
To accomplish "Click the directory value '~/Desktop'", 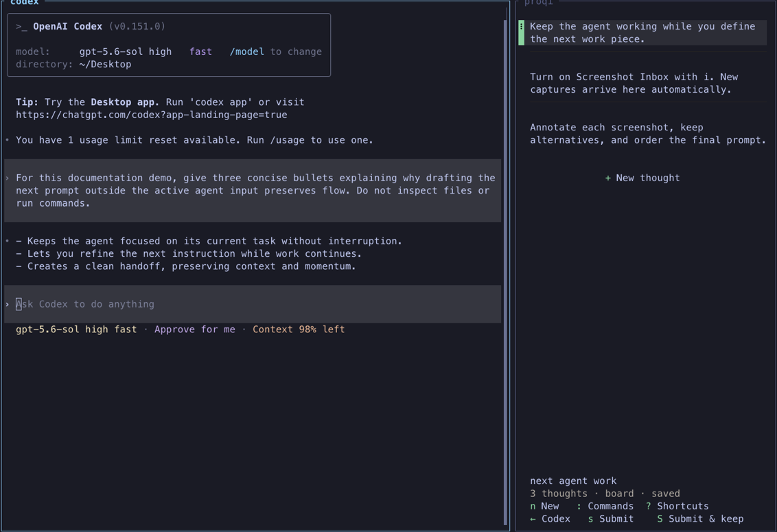I will point(105,65).
